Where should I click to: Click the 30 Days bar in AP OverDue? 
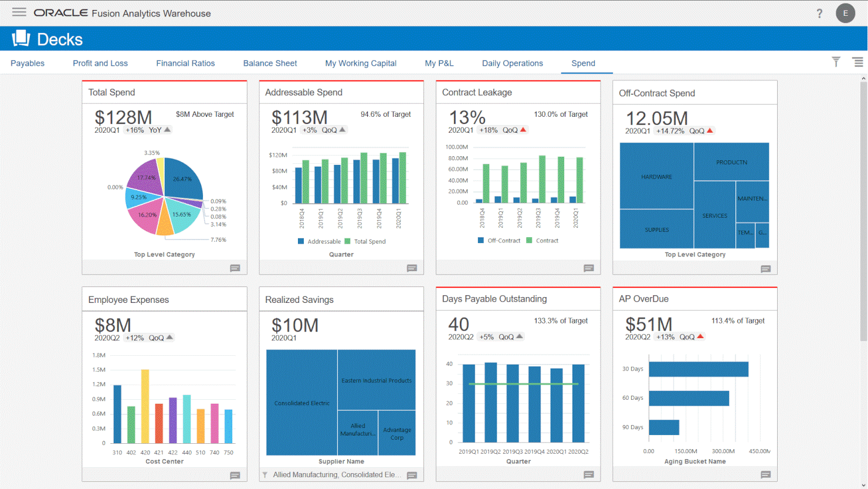click(x=698, y=369)
